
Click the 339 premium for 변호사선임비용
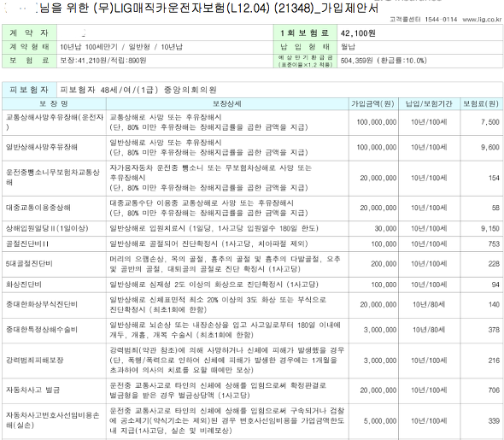(494, 420)
